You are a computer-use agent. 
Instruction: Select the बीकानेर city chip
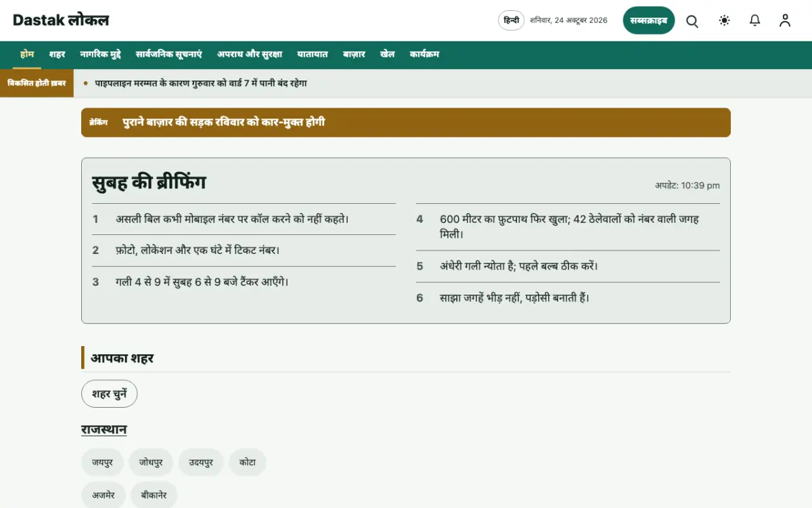[154, 496]
